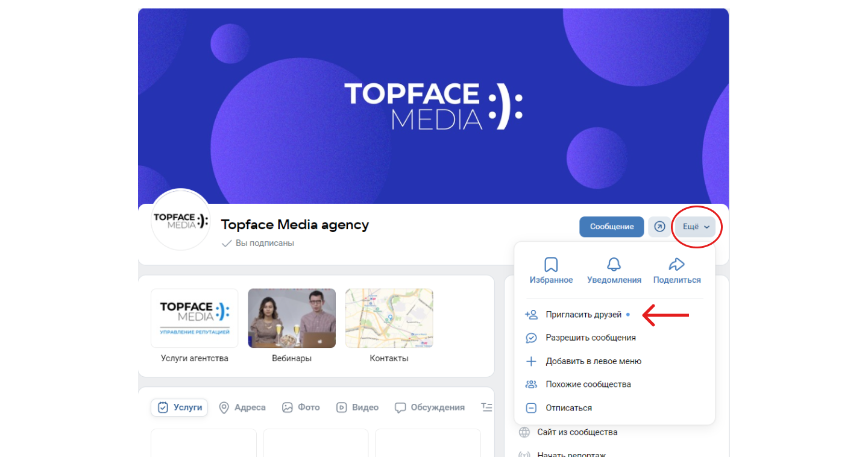Open the Контакты map thumbnail
The image size is (868, 466).
[x=389, y=318]
